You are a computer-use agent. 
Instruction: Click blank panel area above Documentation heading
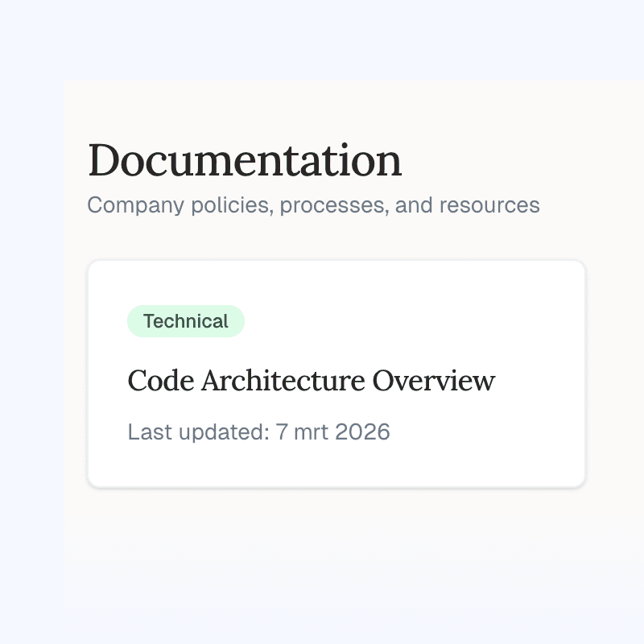[322, 106]
